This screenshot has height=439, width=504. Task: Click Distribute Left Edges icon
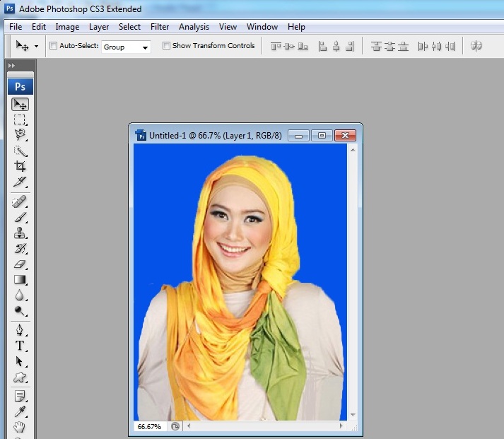tap(423, 47)
